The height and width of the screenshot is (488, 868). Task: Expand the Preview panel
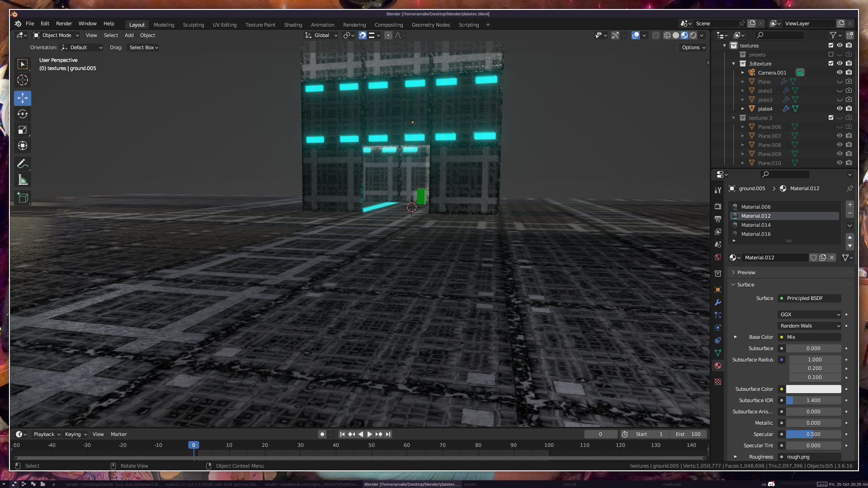pos(746,272)
